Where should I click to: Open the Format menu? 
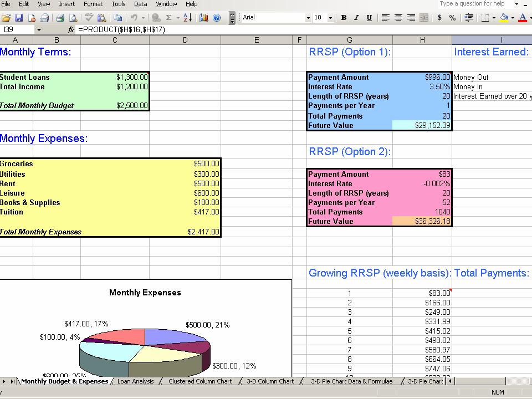93,4
